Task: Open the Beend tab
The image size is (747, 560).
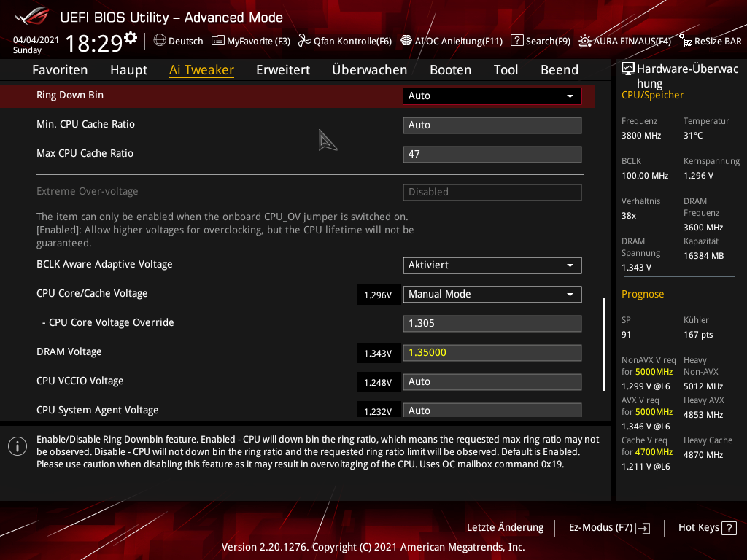Action: [560, 70]
